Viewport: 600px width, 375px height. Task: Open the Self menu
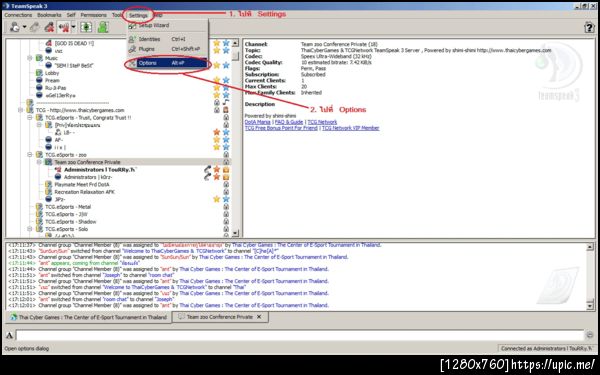[71, 15]
